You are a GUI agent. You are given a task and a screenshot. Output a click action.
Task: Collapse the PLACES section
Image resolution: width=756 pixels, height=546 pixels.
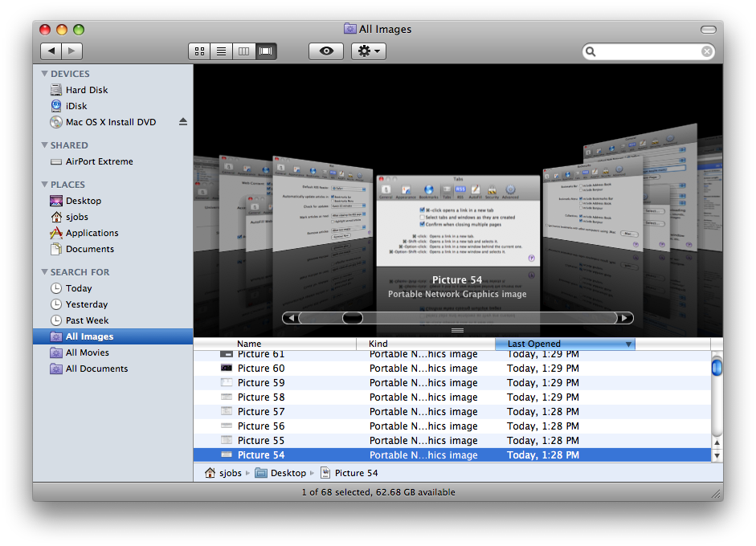coord(44,185)
